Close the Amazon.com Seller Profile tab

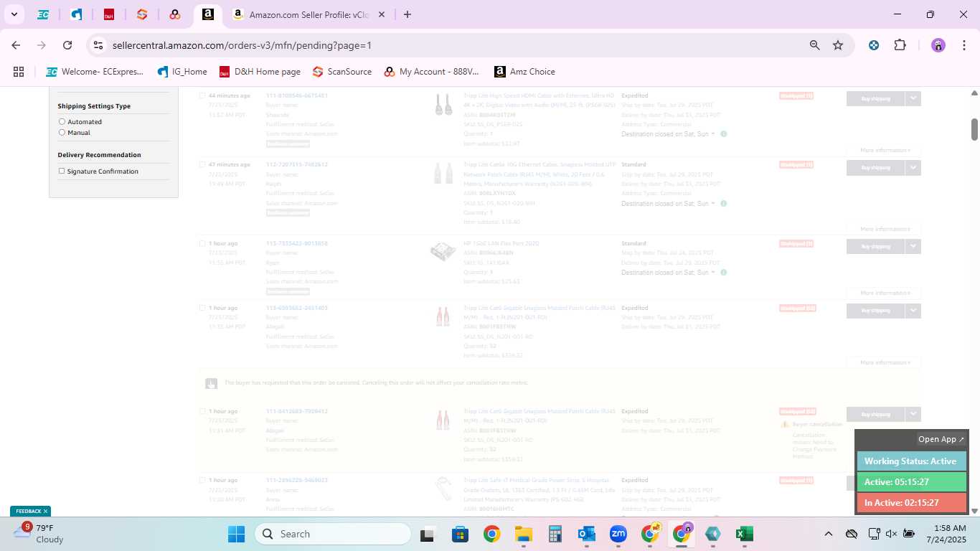tap(382, 14)
